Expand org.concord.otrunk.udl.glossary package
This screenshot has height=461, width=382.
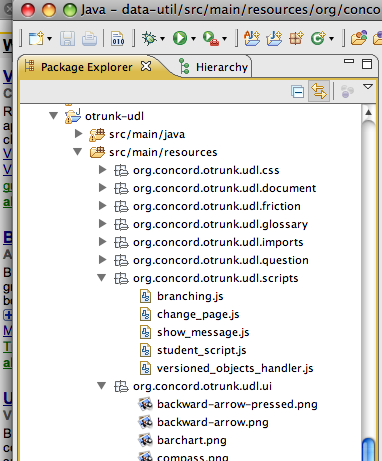pyautogui.click(x=102, y=224)
